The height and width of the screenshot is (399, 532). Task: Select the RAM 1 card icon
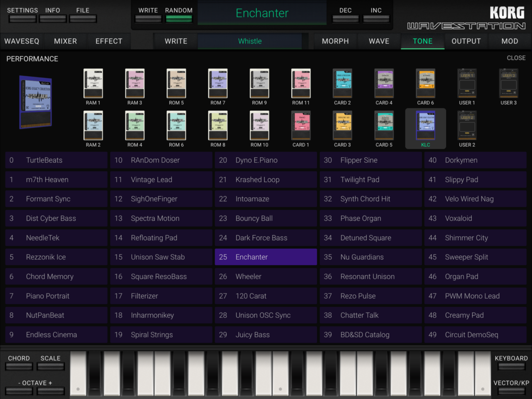93,84
